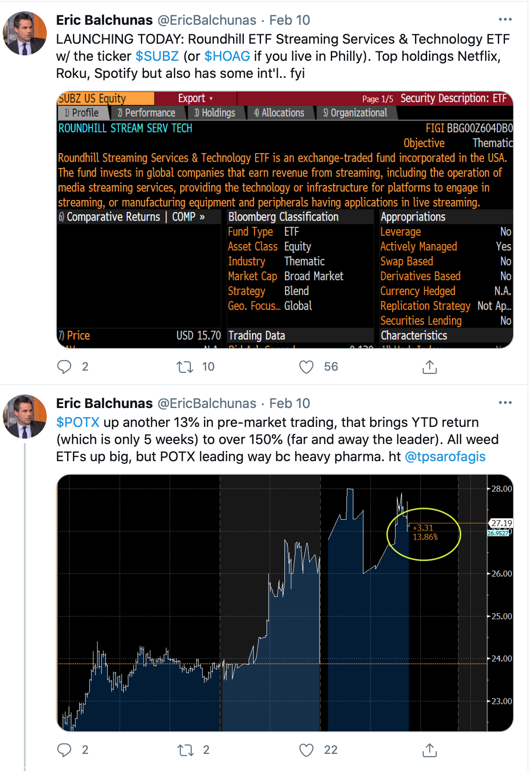Open Eric Balchunas avatar on POTX tweet
This screenshot has width=532, height=771.
25,417
